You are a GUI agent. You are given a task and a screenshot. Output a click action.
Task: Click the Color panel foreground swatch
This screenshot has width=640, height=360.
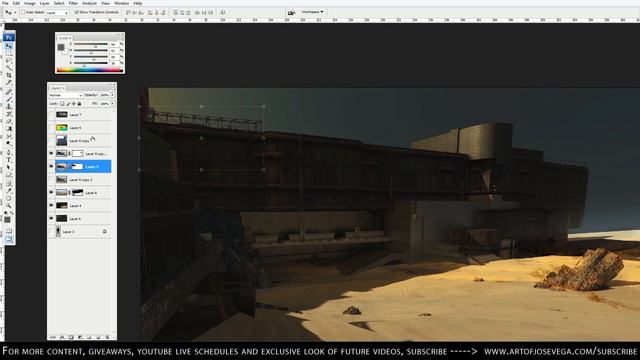(x=61, y=47)
